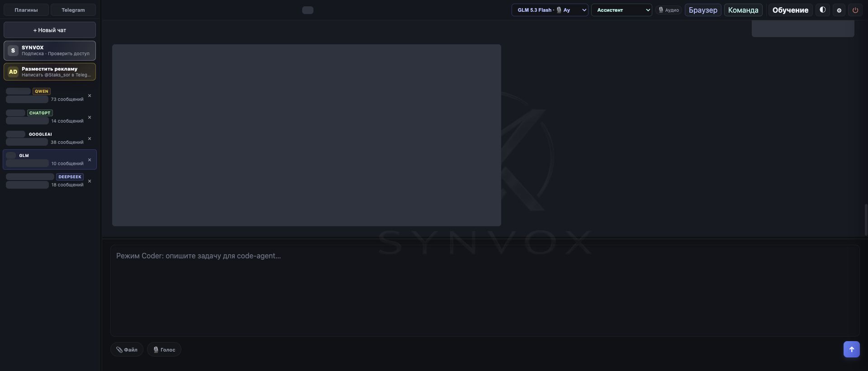Open the GLM 5.3 Flash model dropdown

(x=550, y=10)
